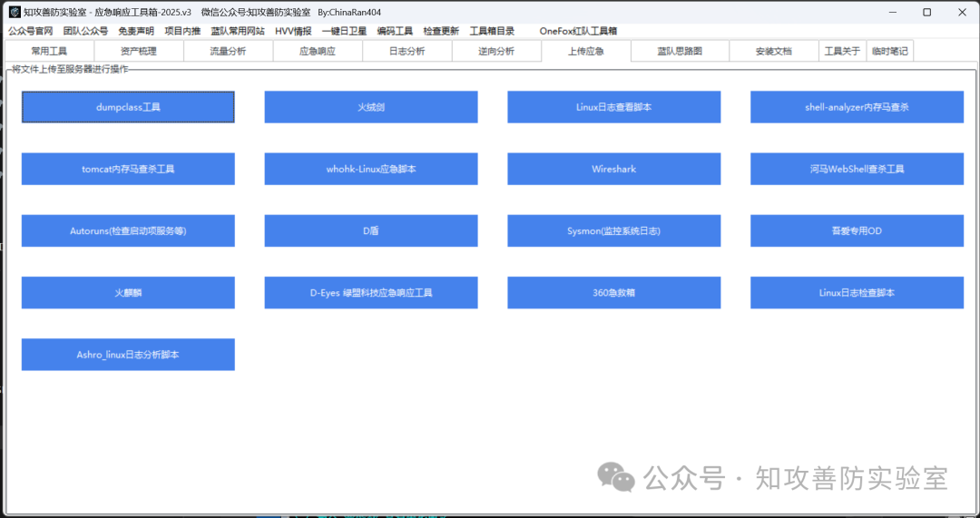Switch to the 蓝队思路图 tab
Screen dimensions: 980x518
point(680,51)
